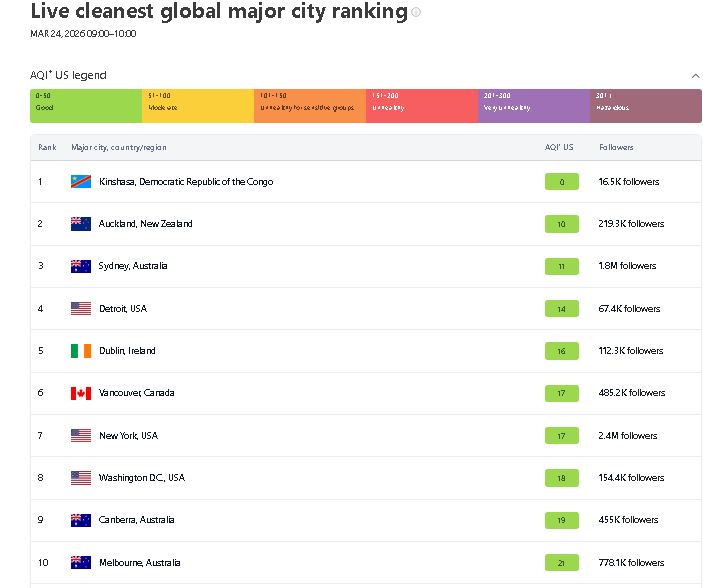Click the Democratic Republic of Congo flag
Viewport: 703px width, 588px height.
click(x=81, y=182)
